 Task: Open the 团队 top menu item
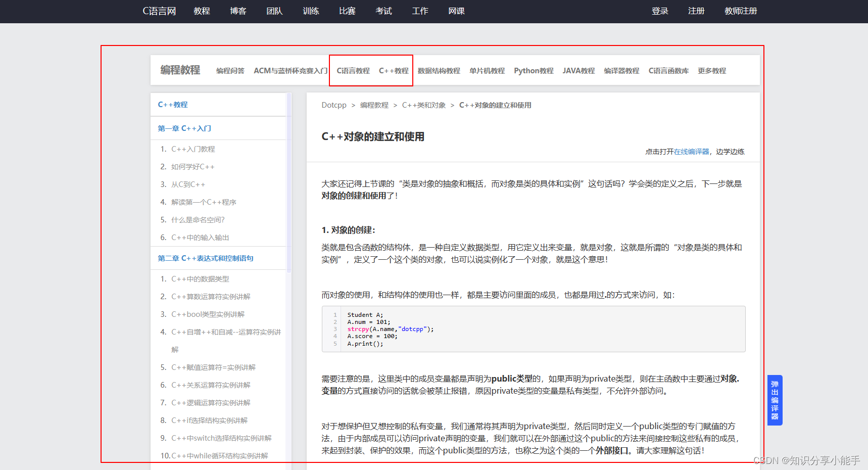(274, 11)
